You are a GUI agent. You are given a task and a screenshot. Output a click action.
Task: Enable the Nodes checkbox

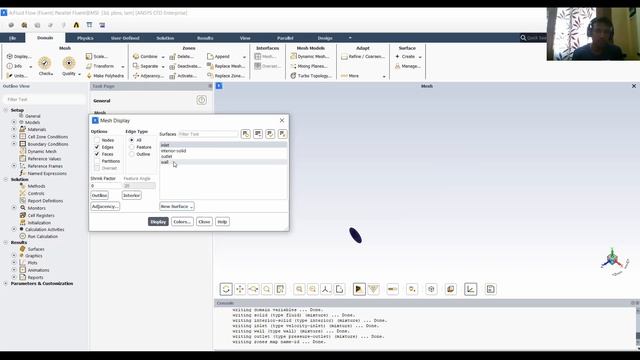coord(97,140)
